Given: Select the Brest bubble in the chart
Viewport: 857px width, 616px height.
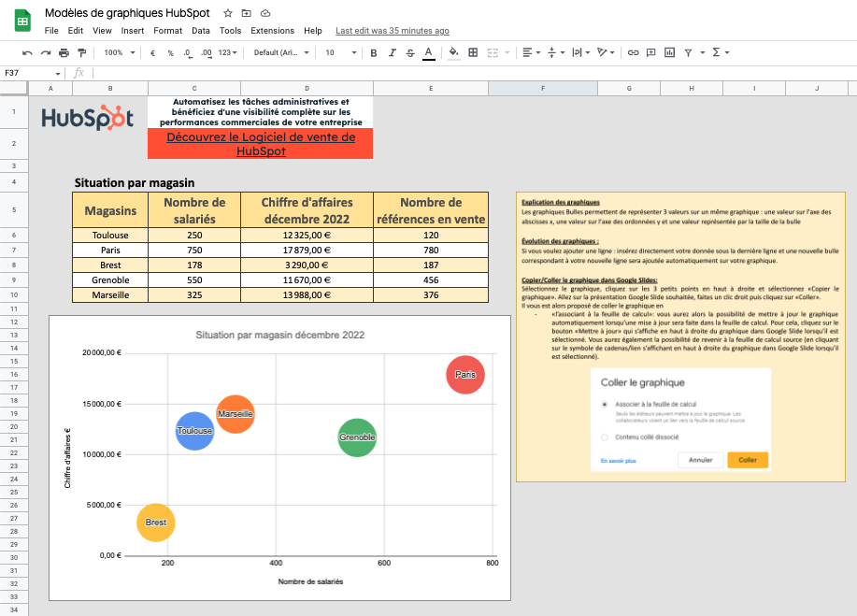Looking at the screenshot, I should tap(156, 523).
